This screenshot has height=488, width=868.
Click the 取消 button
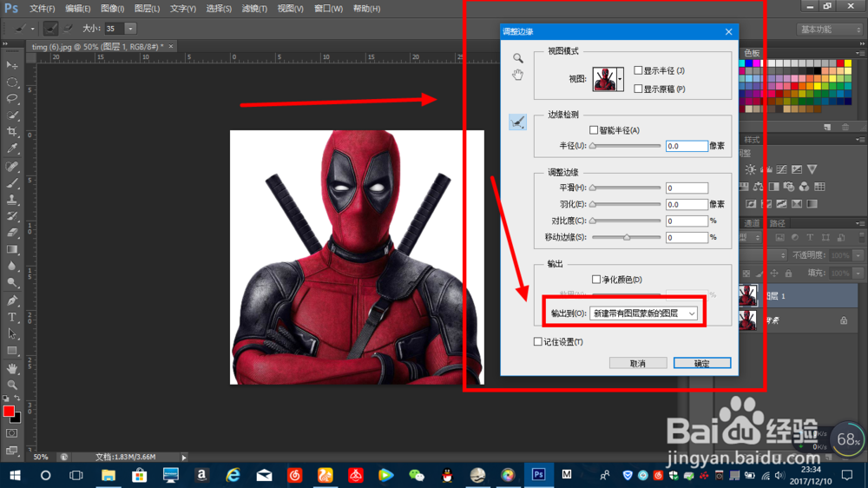(x=638, y=363)
